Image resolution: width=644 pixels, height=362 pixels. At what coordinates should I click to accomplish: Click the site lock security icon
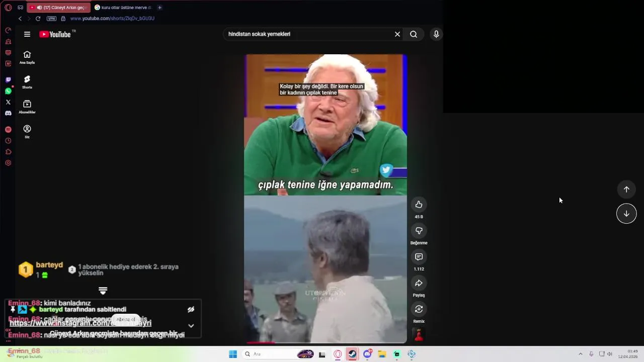[x=63, y=19]
